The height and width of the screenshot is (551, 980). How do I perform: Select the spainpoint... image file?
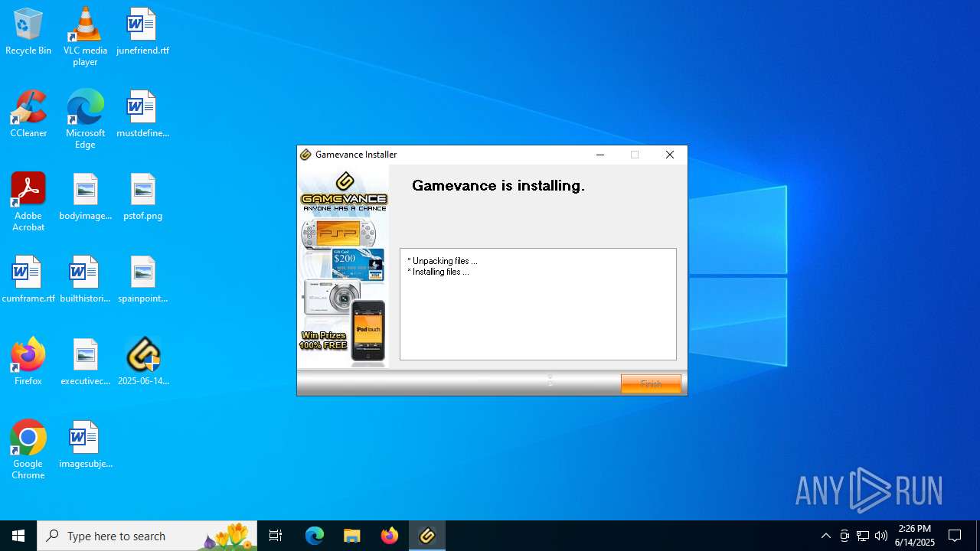142,280
